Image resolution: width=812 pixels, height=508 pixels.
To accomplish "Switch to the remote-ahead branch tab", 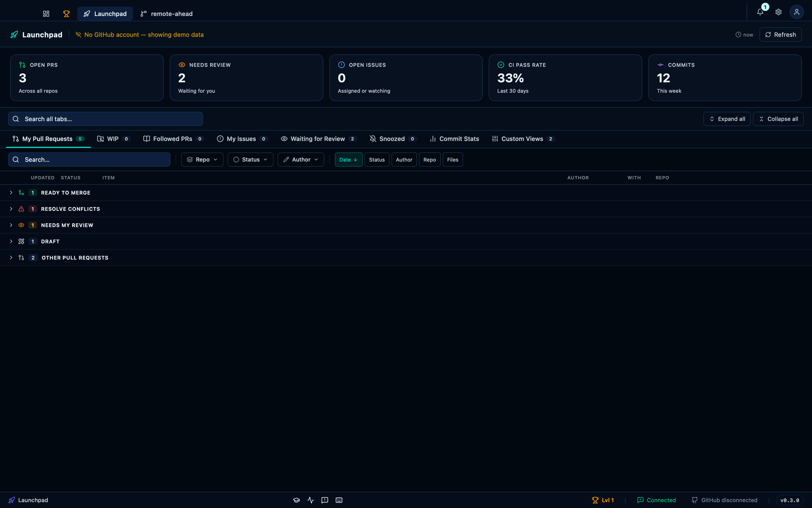I will tap(166, 14).
